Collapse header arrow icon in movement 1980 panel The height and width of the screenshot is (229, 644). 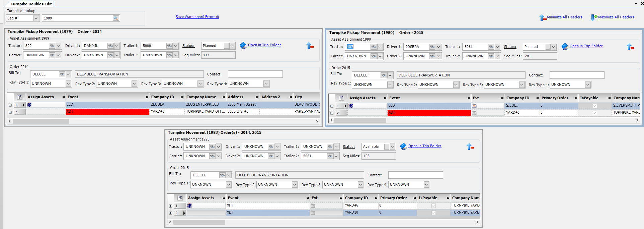(x=630, y=47)
